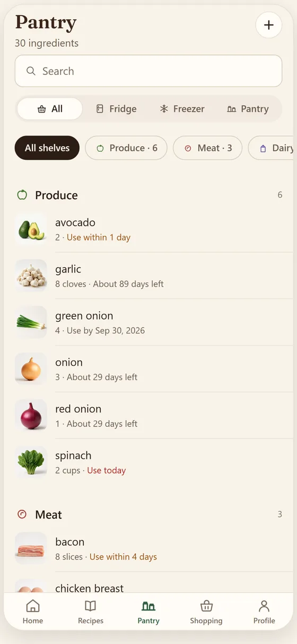
Task: Tap the plus add ingredient button
Action: point(269,25)
